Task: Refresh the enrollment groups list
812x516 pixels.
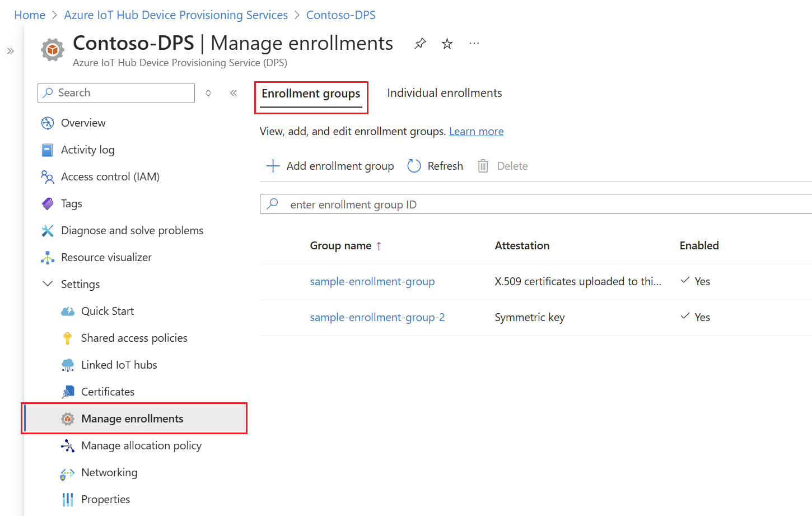Action: [435, 166]
